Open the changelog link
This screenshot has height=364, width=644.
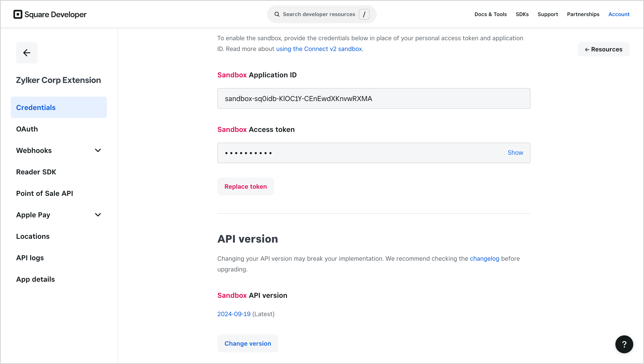click(x=484, y=258)
